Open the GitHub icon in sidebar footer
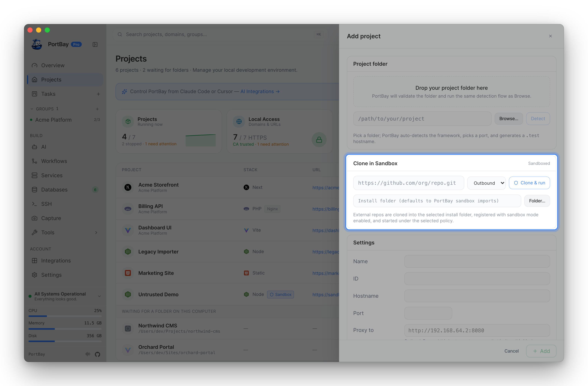Viewport: 588px width, 386px height. click(97, 354)
